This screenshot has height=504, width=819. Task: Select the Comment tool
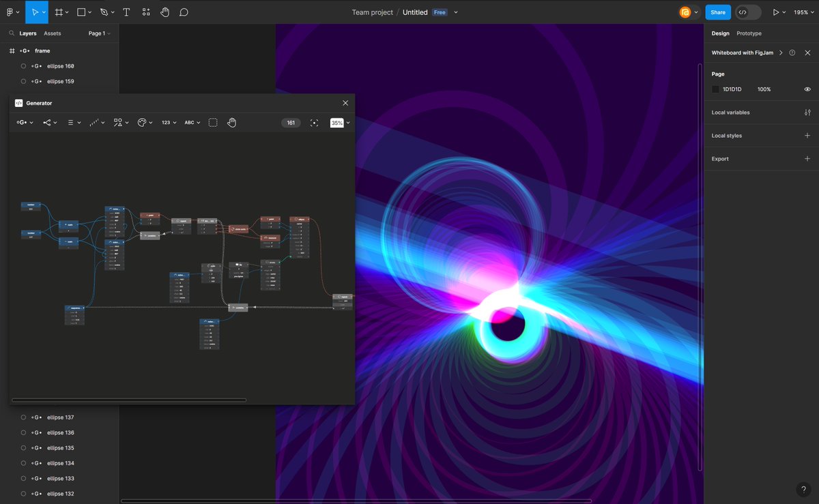(x=184, y=12)
